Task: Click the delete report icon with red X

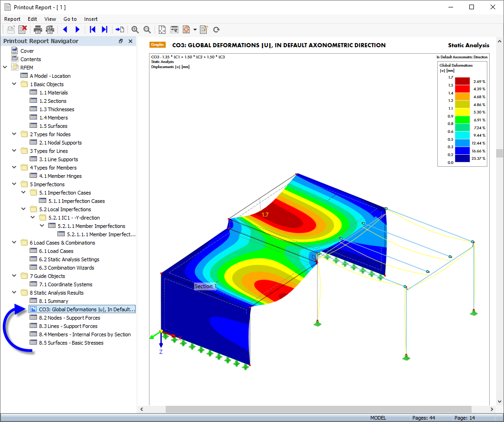Action: (23, 29)
